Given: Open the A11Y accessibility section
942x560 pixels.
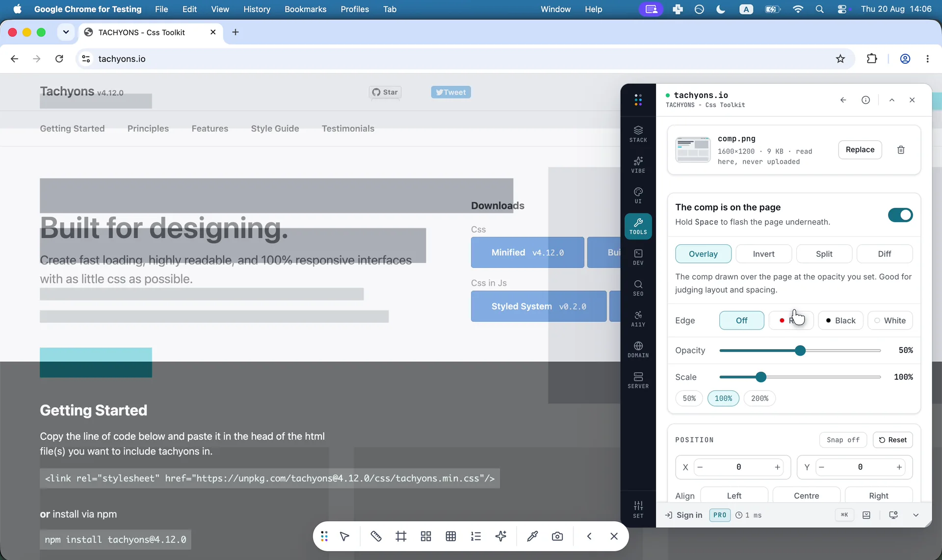Looking at the screenshot, I should [x=638, y=319].
